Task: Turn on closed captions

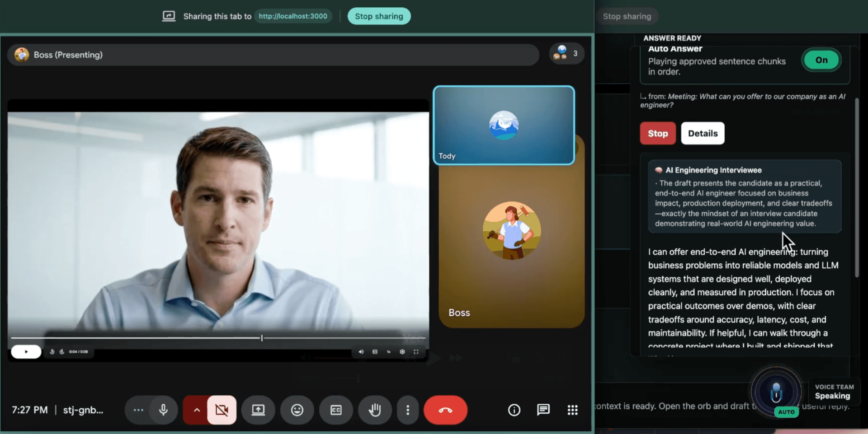Action: [x=336, y=410]
